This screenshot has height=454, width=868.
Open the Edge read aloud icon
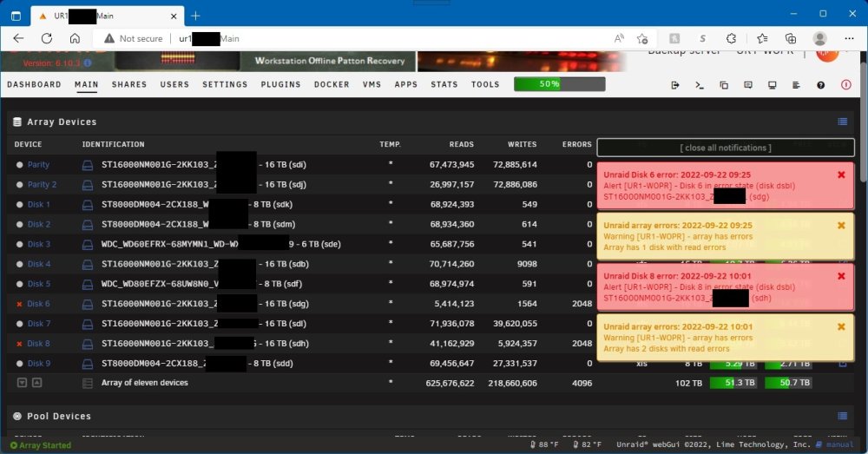click(x=619, y=38)
